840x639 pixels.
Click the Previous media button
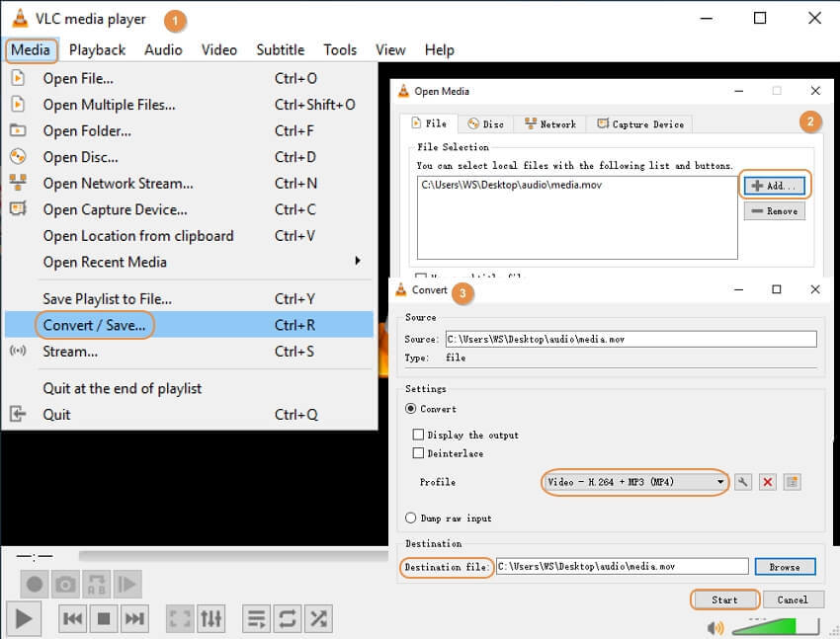pyautogui.click(x=72, y=619)
